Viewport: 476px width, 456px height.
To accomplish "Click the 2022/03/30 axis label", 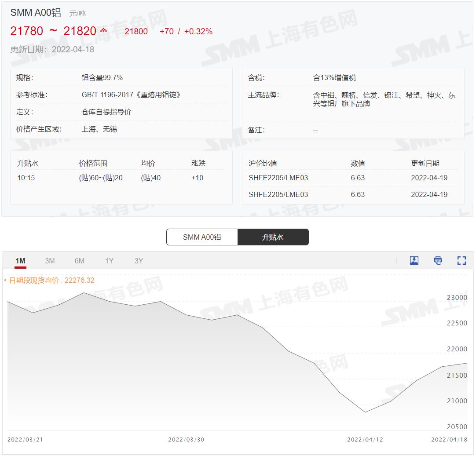I will click(x=187, y=439).
